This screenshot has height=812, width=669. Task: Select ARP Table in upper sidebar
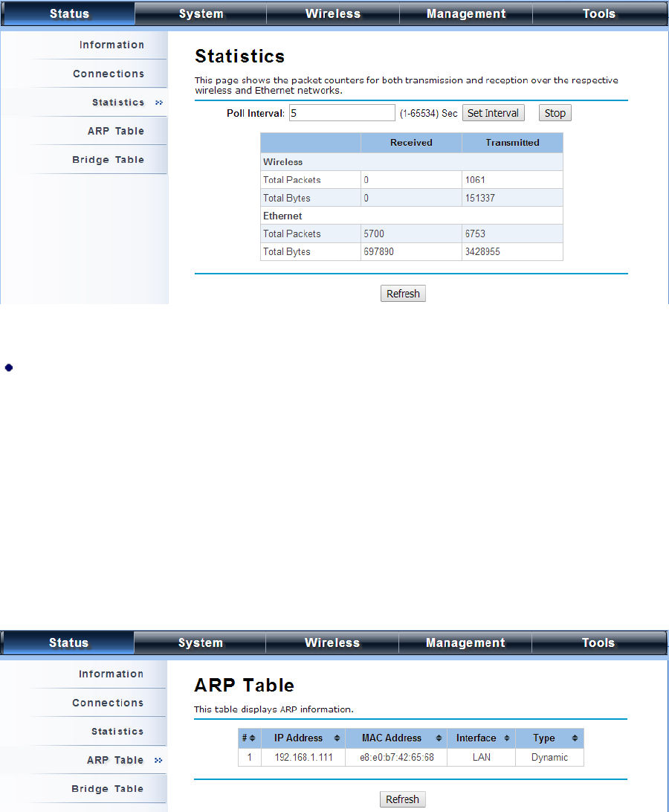(x=116, y=131)
